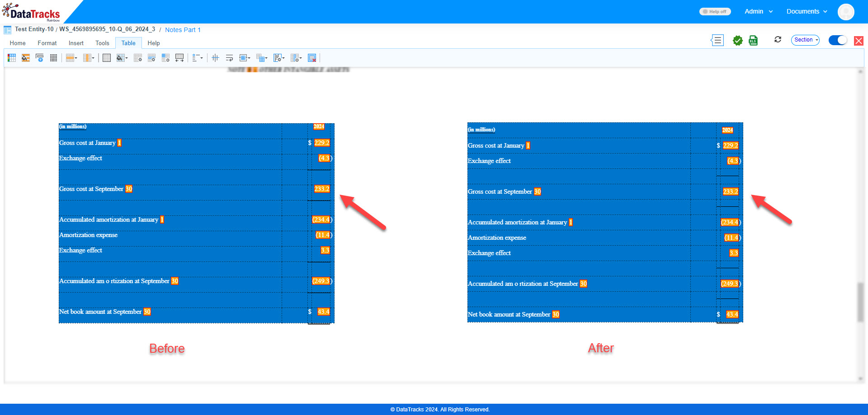
Task: Click 'Net book amount at September' in right table
Action: tap(509, 314)
